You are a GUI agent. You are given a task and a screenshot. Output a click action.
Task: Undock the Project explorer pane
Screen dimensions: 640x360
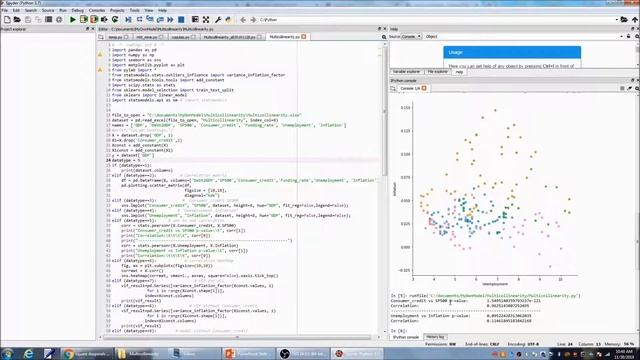87,29
